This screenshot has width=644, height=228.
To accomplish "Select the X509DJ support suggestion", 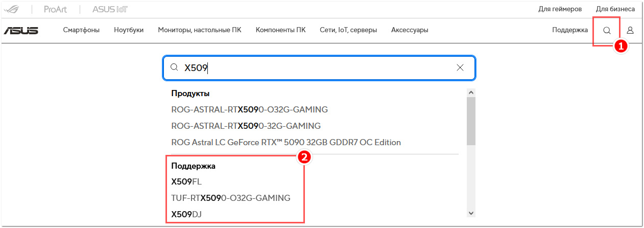I will (x=186, y=214).
